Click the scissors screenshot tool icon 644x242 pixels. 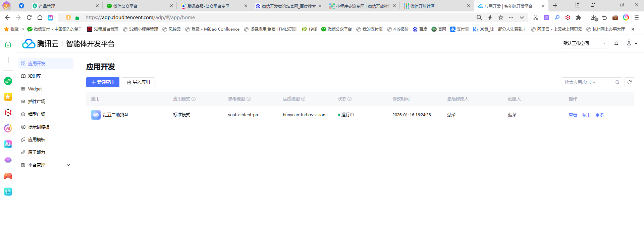(536, 17)
